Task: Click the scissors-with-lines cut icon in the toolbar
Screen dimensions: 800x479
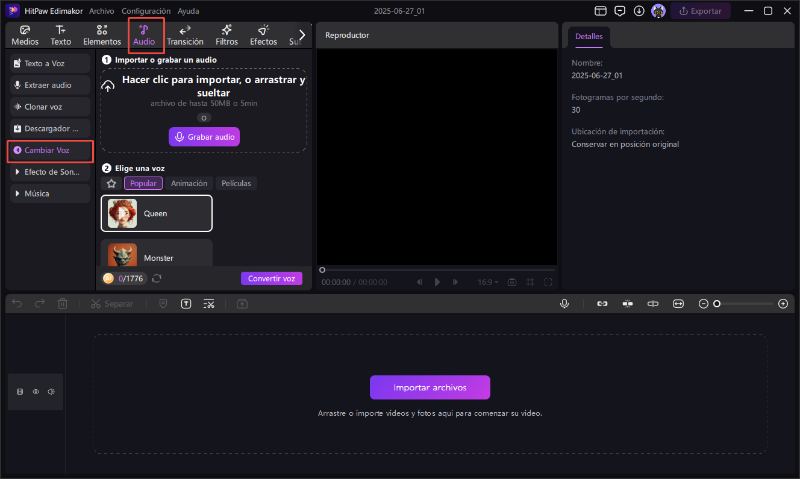Action: 209,304
